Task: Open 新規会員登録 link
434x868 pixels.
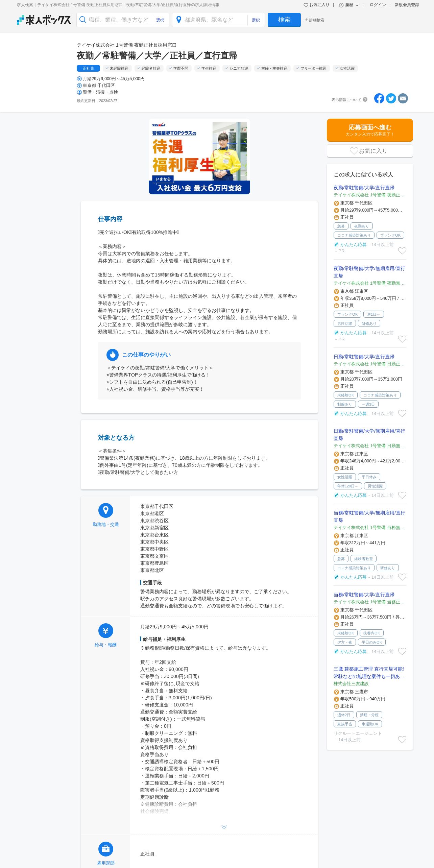Action: click(x=407, y=5)
